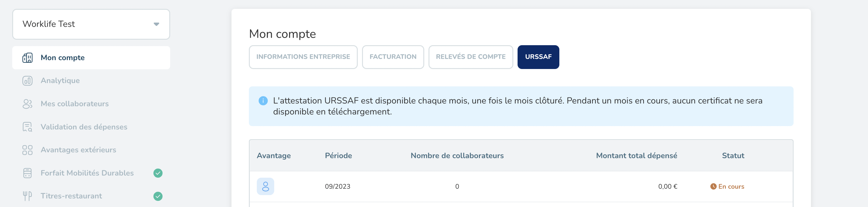
Task: Click the URSSAF button
Action: tap(538, 57)
